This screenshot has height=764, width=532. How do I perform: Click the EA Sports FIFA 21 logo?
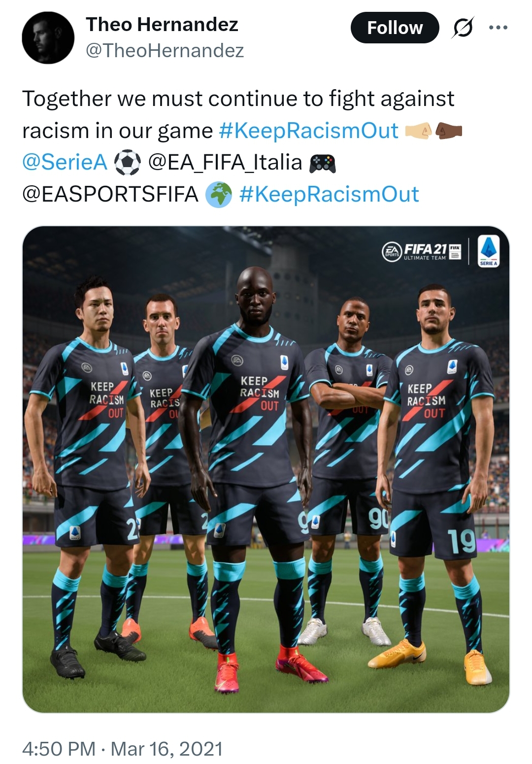coord(422,251)
